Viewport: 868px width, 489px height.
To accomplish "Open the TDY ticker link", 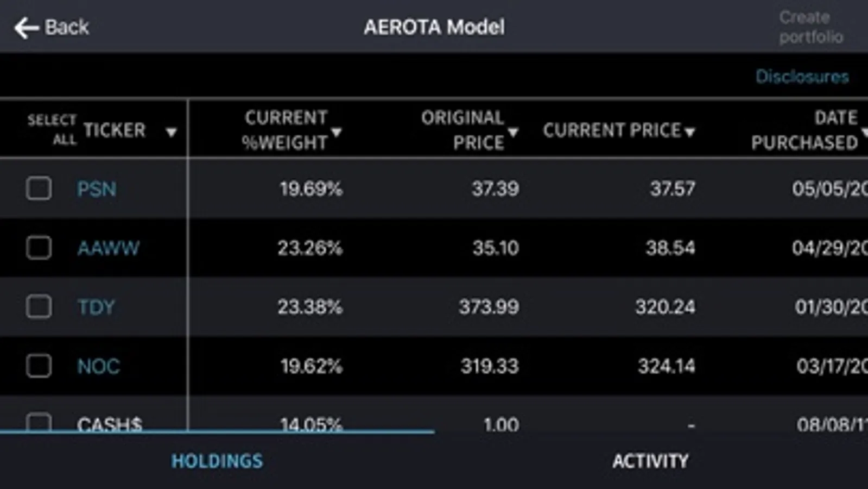I will tap(96, 307).
